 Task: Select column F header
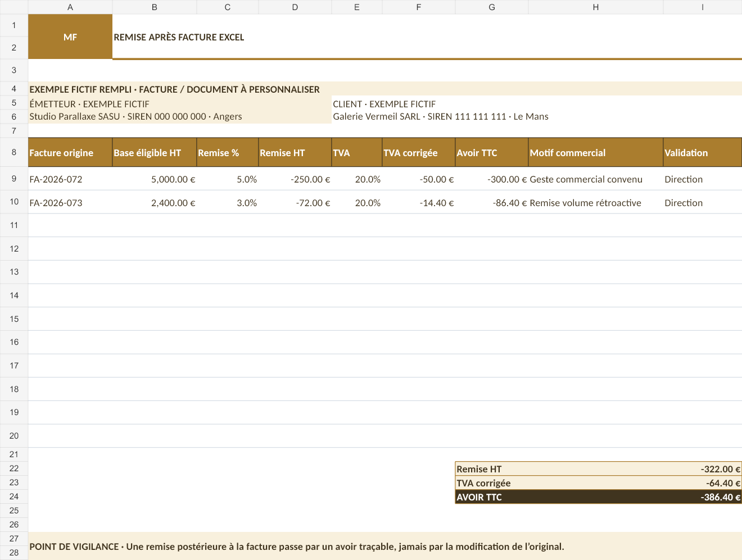click(419, 7)
